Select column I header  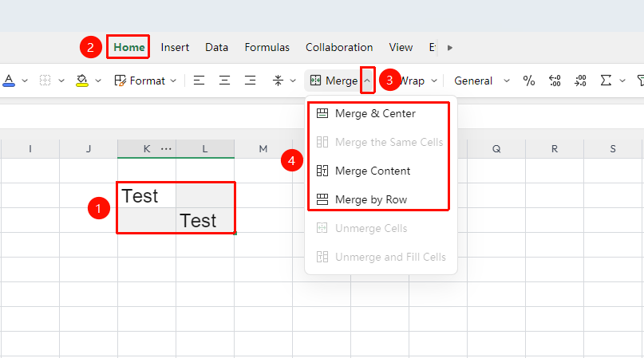30,148
